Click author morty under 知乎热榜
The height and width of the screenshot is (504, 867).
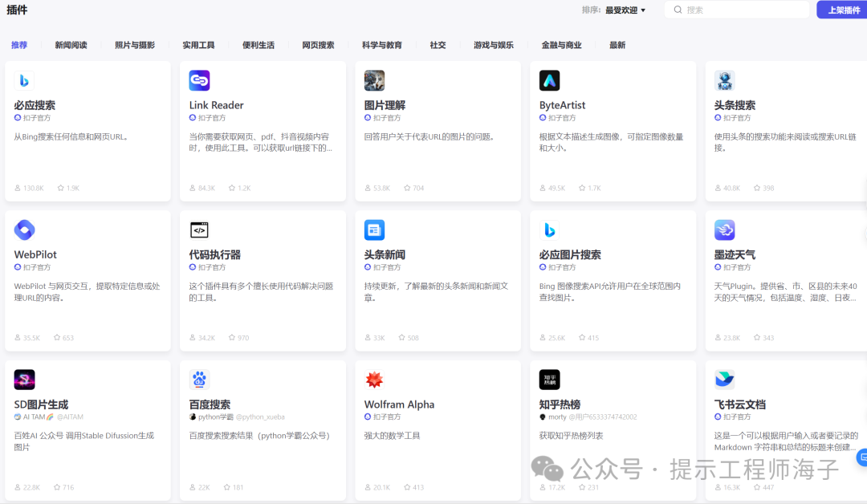click(x=557, y=417)
